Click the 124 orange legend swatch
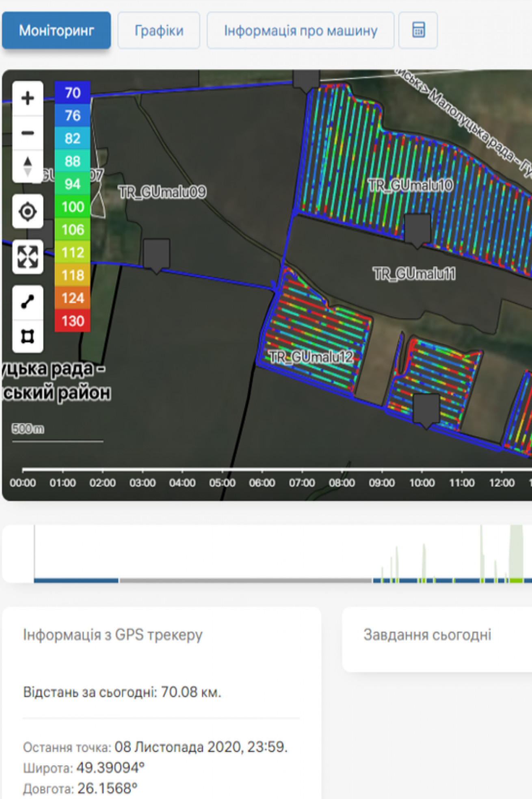The image size is (532, 799). (x=73, y=298)
